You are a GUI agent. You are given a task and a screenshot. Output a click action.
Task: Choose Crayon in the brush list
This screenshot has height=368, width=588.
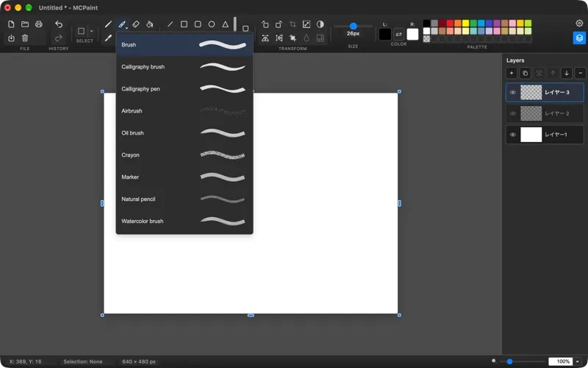coord(184,155)
